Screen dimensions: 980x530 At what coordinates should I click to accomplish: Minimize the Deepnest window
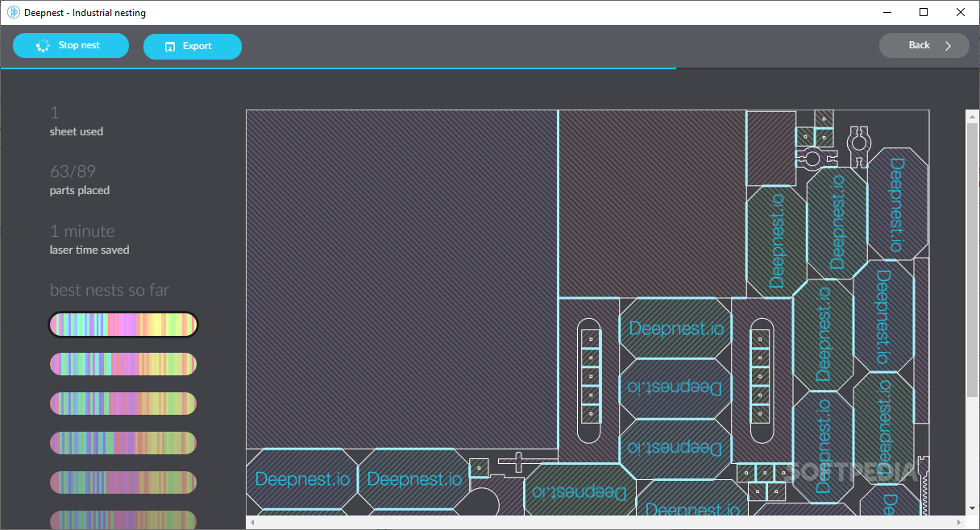point(887,12)
